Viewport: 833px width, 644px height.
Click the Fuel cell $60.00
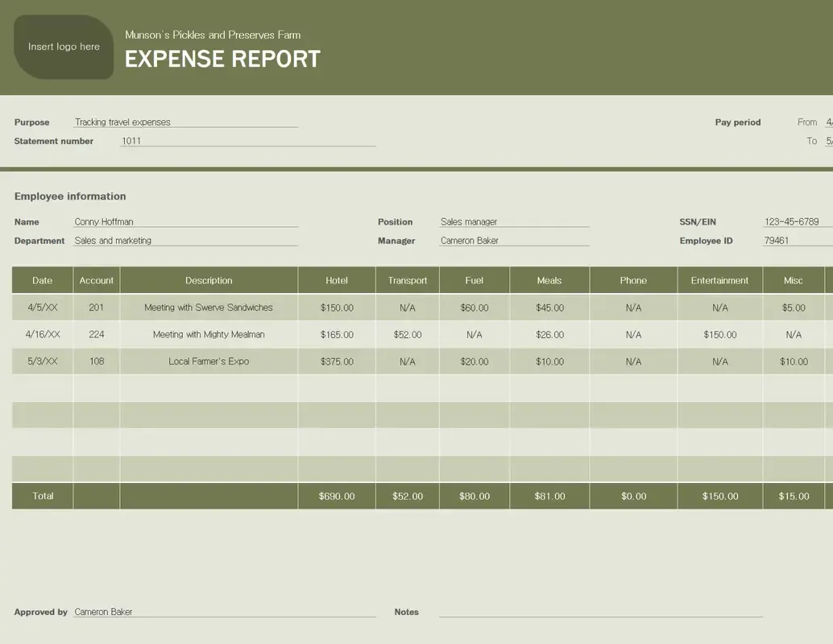475,308
